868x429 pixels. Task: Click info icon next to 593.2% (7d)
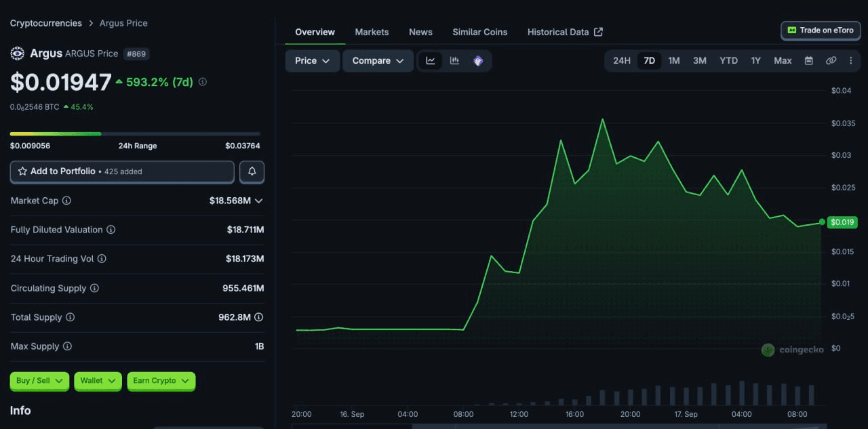[x=203, y=82]
